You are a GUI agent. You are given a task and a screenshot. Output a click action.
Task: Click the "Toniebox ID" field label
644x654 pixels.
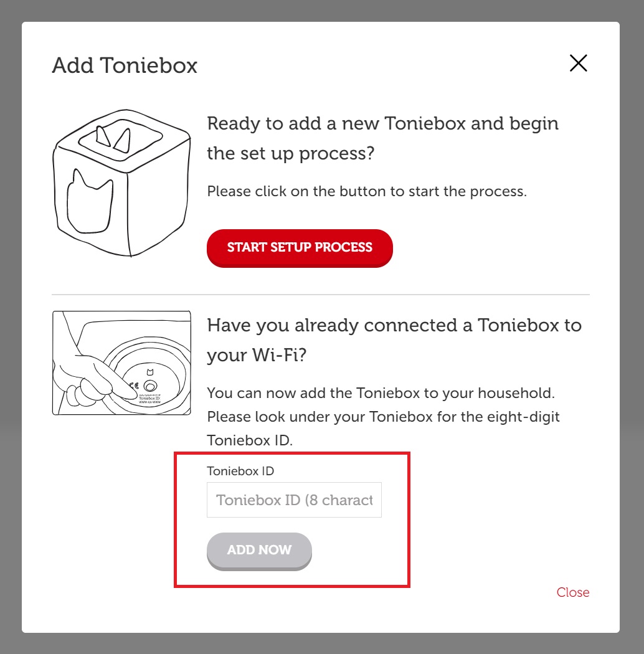point(240,471)
